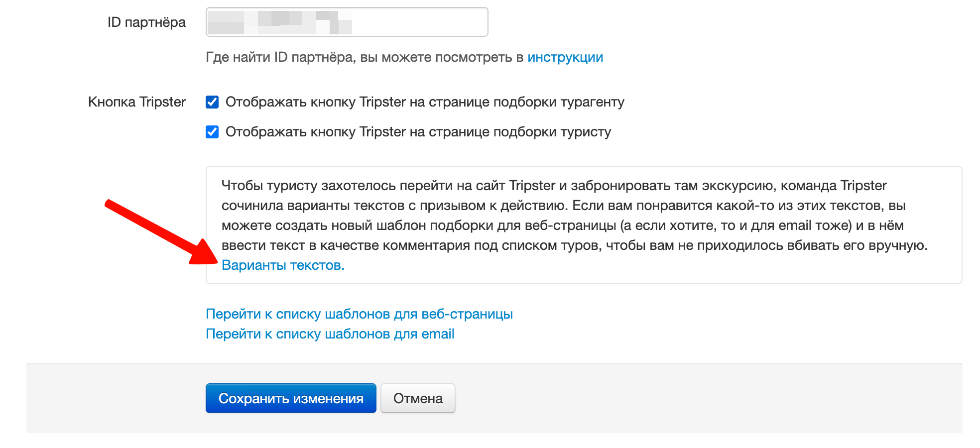The width and height of the screenshot is (980, 448).
Task: Click the paragraph starting 'Чтобы туристу захотелось'
Action: (x=575, y=216)
